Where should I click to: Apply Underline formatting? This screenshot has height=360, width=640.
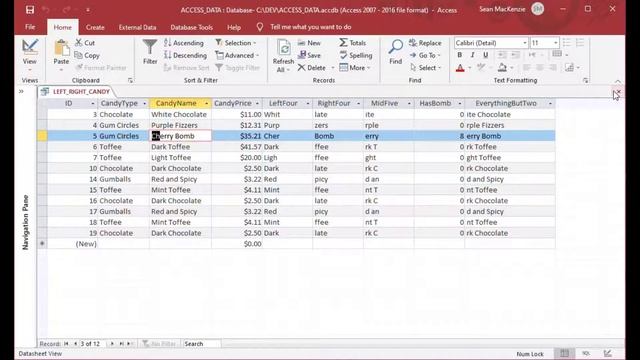[x=485, y=55]
